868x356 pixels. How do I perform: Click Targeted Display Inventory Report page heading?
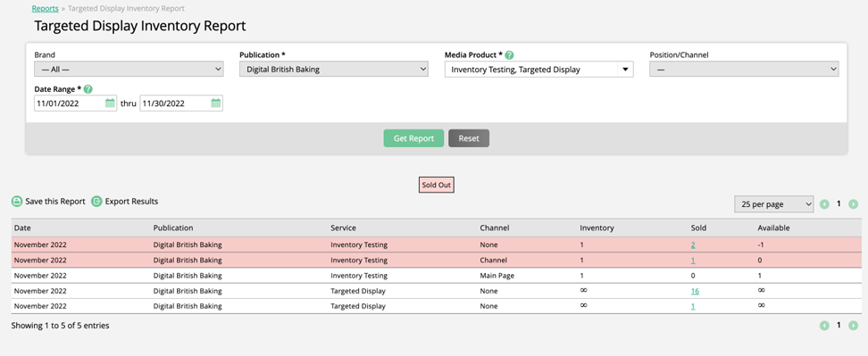(x=140, y=26)
